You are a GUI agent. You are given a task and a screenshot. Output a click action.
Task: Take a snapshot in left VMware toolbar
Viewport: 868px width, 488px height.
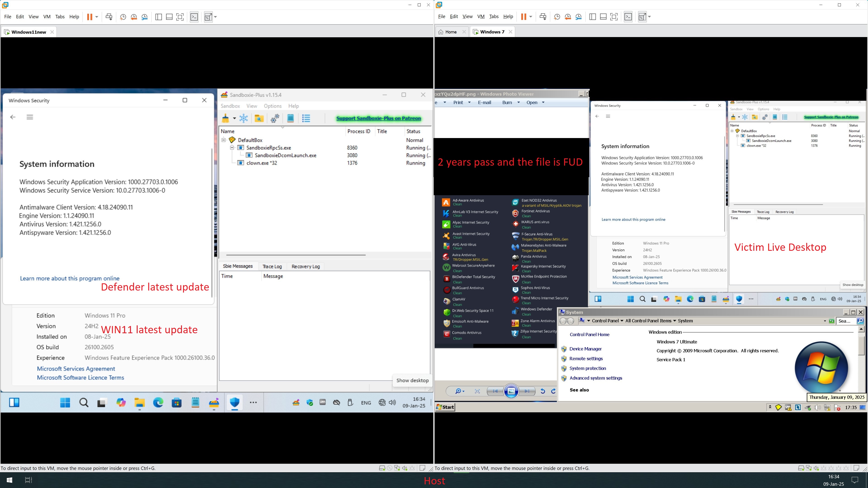pos(123,17)
